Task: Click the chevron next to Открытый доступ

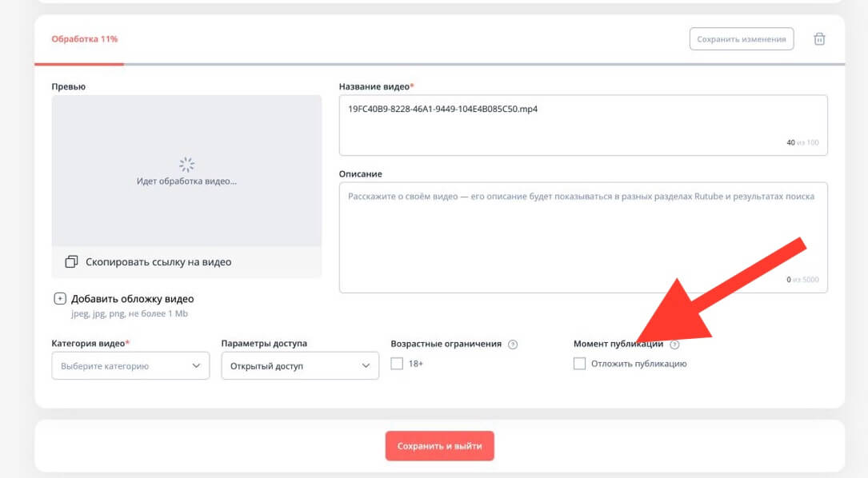Action: coord(366,366)
